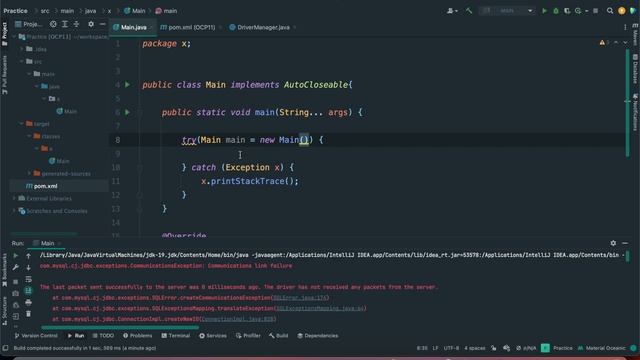This screenshot has height=360, width=640.
Task: Jump down the stack trace with arrow icon
Action: click(28, 267)
